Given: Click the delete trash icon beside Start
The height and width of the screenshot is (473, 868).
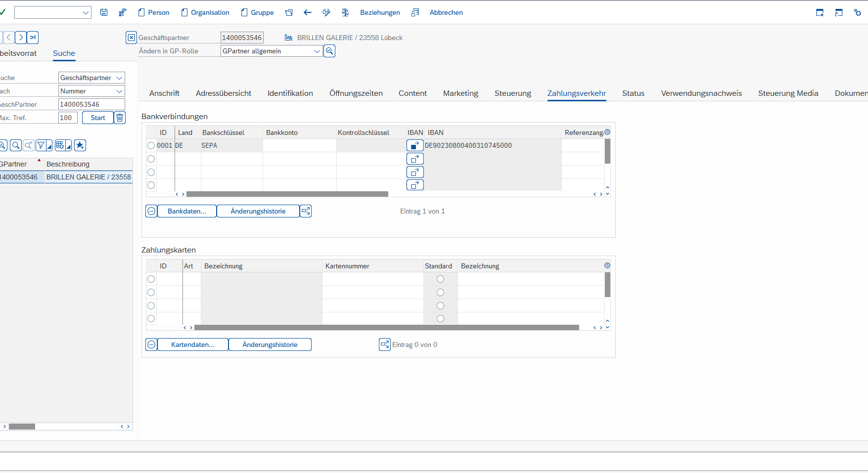Looking at the screenshot, I should 120,118.
